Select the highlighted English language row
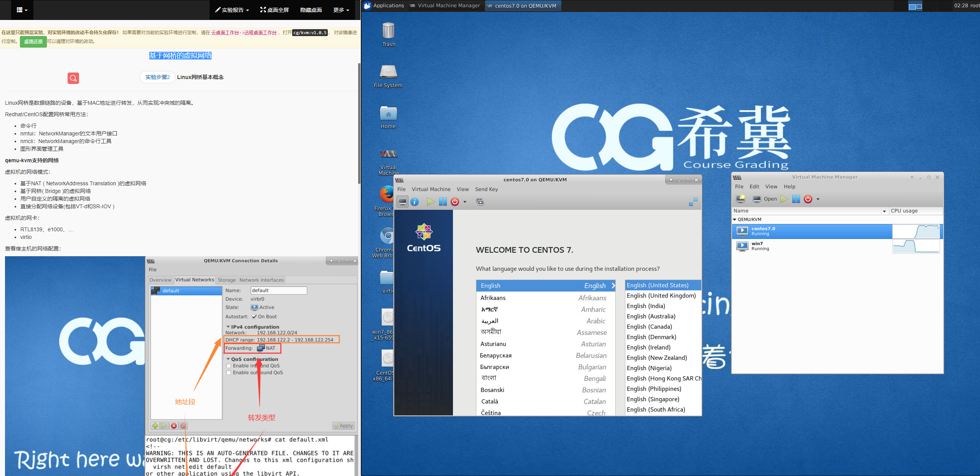This screenshot has width=980, height=476. 545,286
